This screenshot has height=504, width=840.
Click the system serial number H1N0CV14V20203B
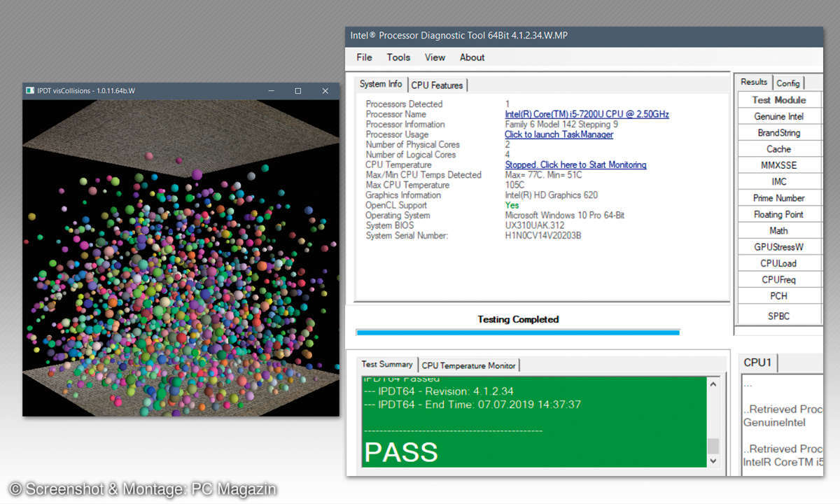(x=543, y=236)
